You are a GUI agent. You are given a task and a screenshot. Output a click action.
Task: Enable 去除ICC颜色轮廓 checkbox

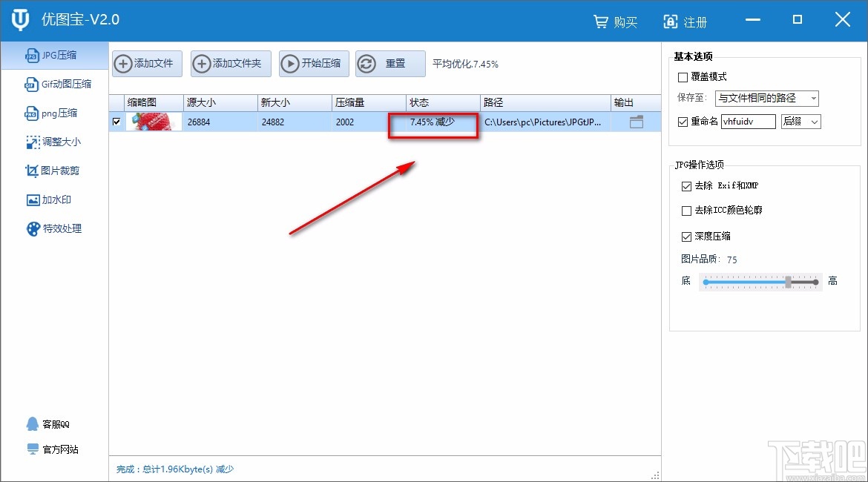pos(686,211)
